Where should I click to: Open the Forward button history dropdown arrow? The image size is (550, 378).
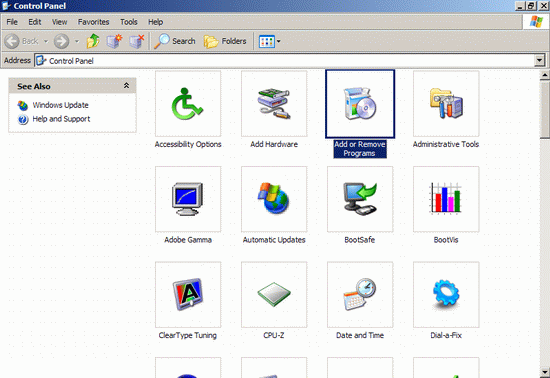point(77,41)
